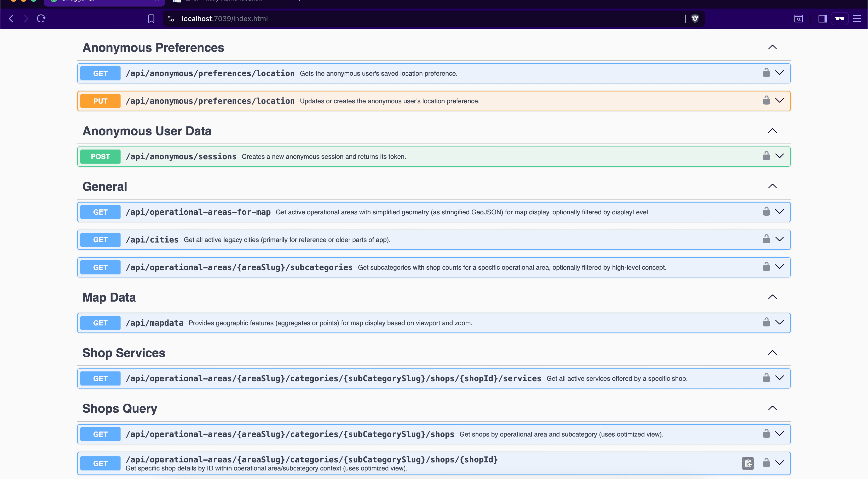The width and height of the screenshot is (868, 479).
Task: Expand areaSlug subcategories chevron
Action: click(x=780, y=267)
